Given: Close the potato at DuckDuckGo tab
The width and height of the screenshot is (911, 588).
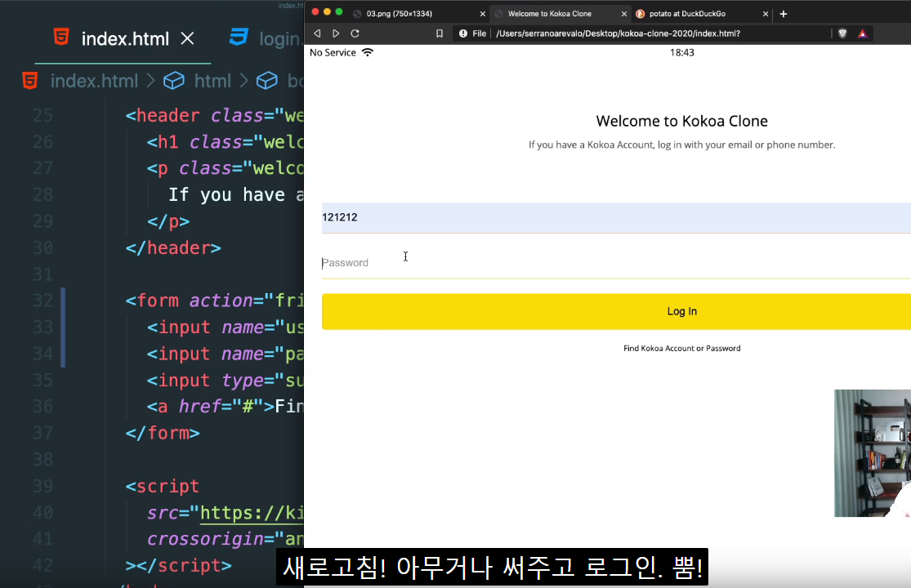Looking at the screenshot, I should (766, 14).
